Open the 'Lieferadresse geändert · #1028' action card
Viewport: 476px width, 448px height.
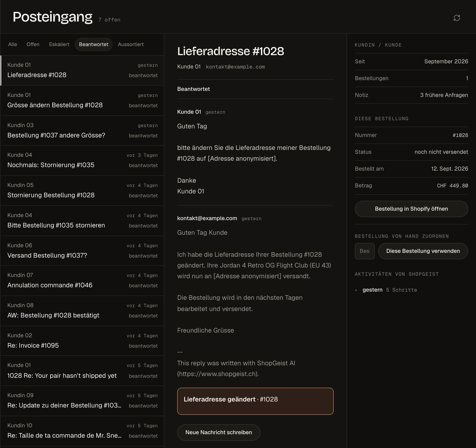click(255, 401)
